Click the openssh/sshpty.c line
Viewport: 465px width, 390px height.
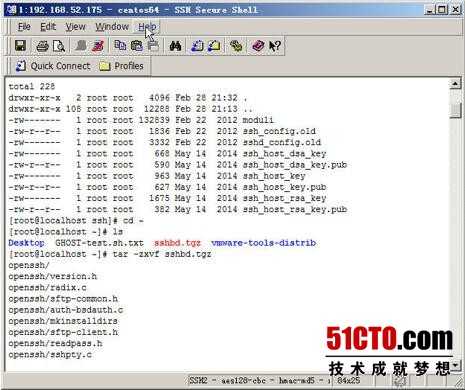pyautogui.click(x=50, y=355)
